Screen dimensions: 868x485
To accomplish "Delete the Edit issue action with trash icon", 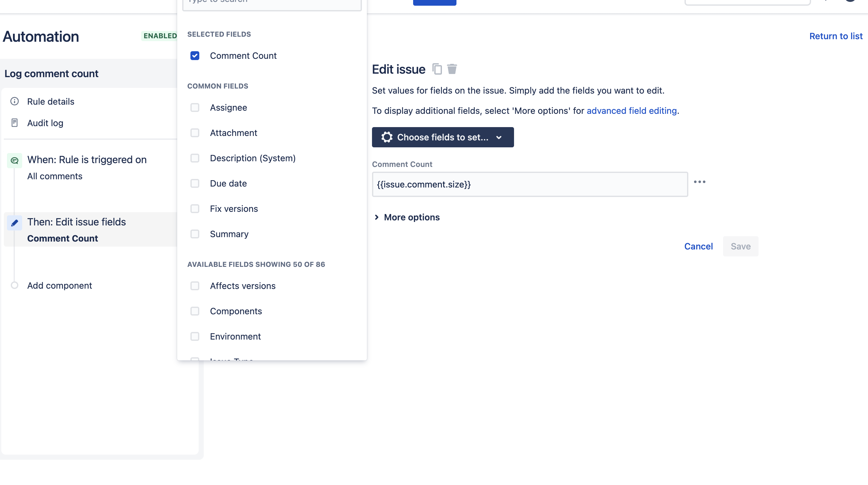I will click(x=452, y=69).
